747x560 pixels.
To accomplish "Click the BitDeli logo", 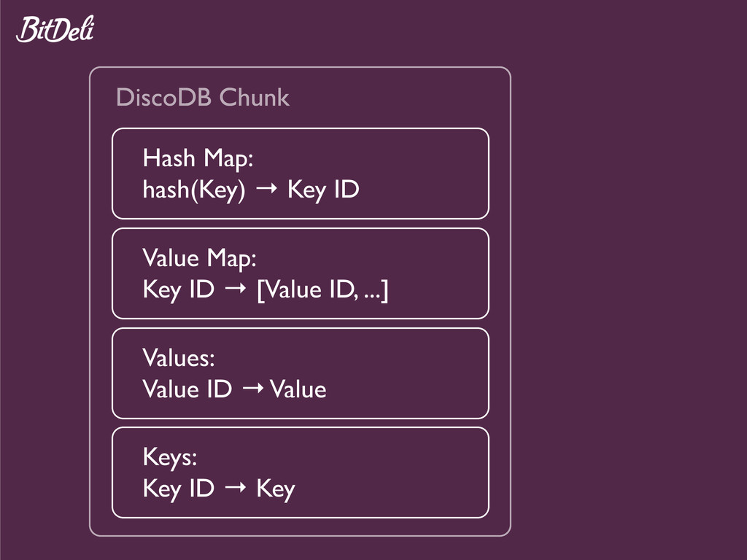I will point(55,29).
